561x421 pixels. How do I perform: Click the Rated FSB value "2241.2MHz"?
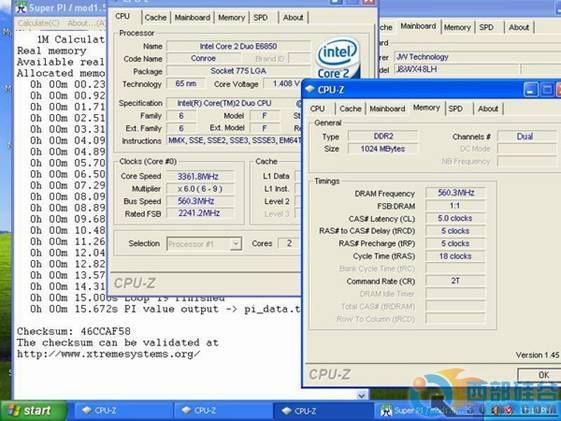pos(199,214)
